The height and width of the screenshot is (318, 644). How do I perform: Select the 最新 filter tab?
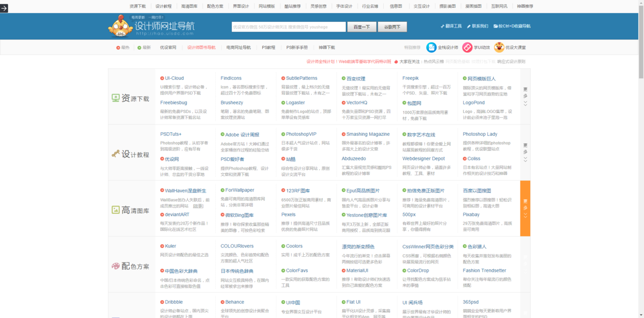[x=144, y=47]
